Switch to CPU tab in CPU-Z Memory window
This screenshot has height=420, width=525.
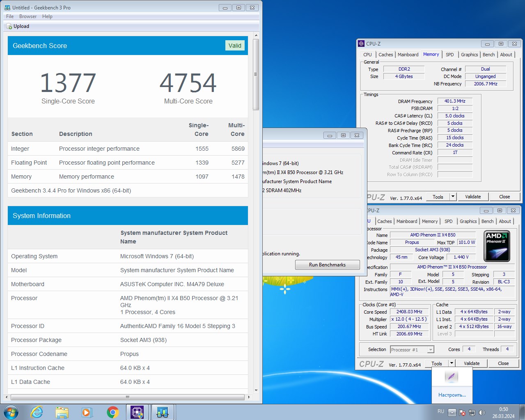367,55
